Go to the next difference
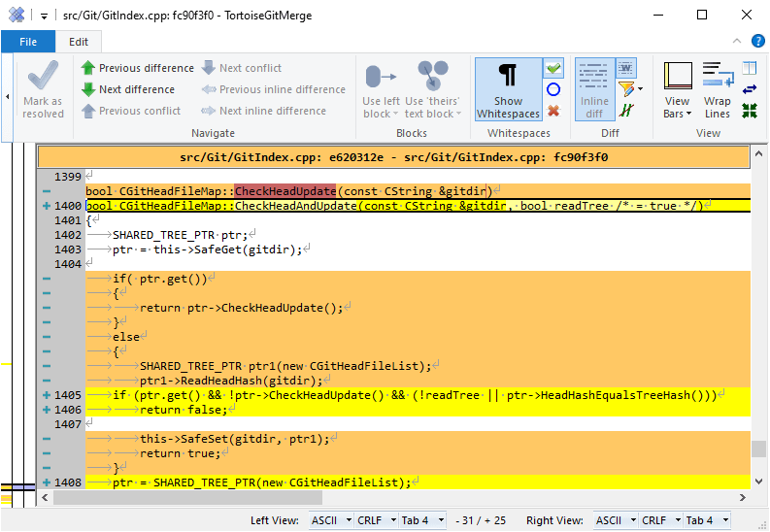The width and height of the screenshot is (770, 532). (127, 89)
